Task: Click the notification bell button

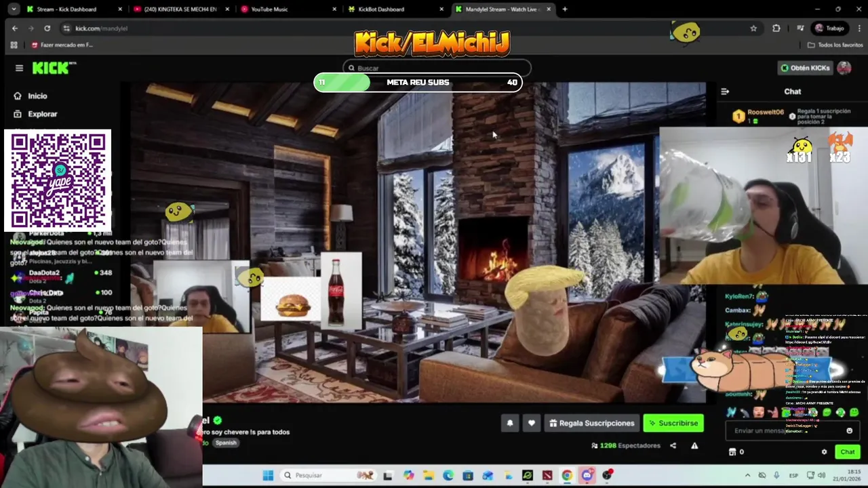Action: (510, 423)
